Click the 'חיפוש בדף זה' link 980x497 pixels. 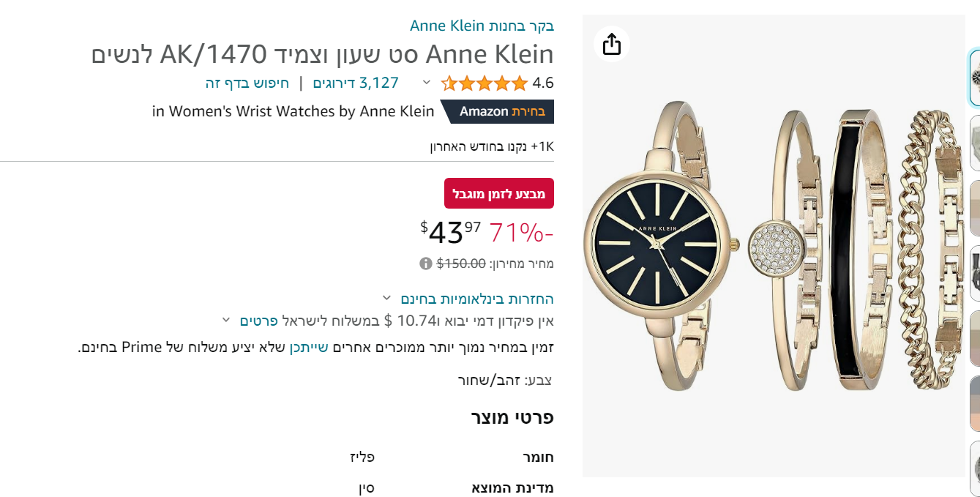pos(247,83)
